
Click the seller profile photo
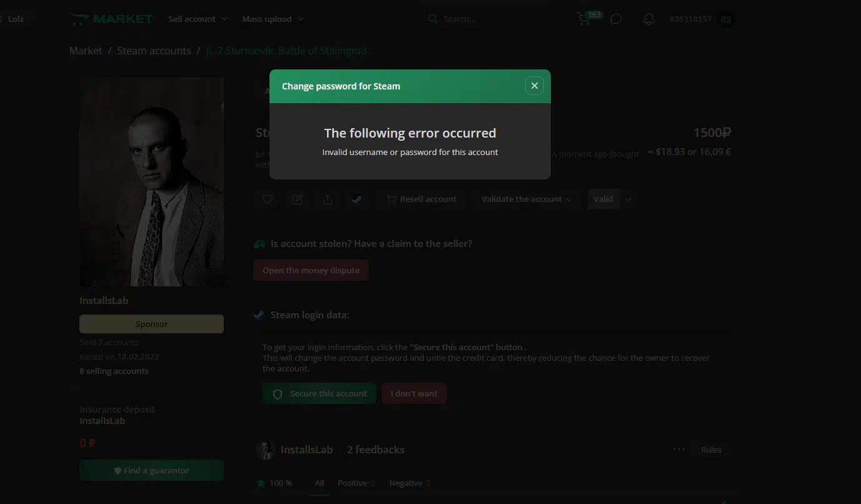(x=151, y=182)
